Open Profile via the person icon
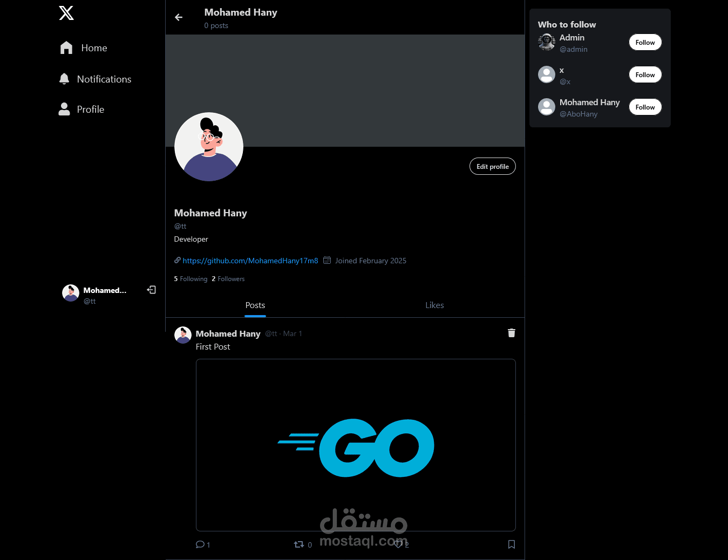 tap(64, 109)
